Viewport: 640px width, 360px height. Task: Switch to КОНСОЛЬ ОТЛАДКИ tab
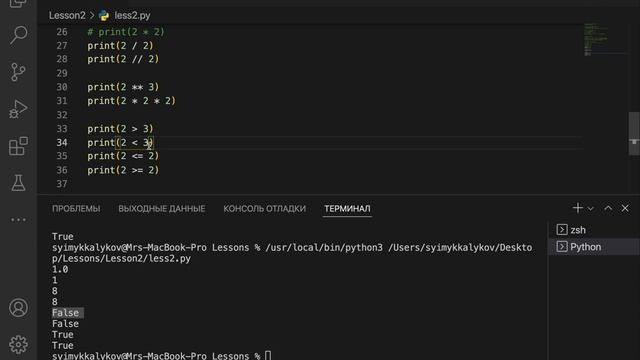pyautogui.click(x=264, y=209)
